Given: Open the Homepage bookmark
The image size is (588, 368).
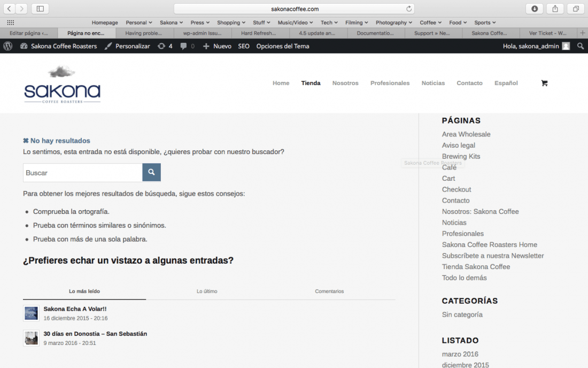Looking at the screenshot, I should (105, 22).
